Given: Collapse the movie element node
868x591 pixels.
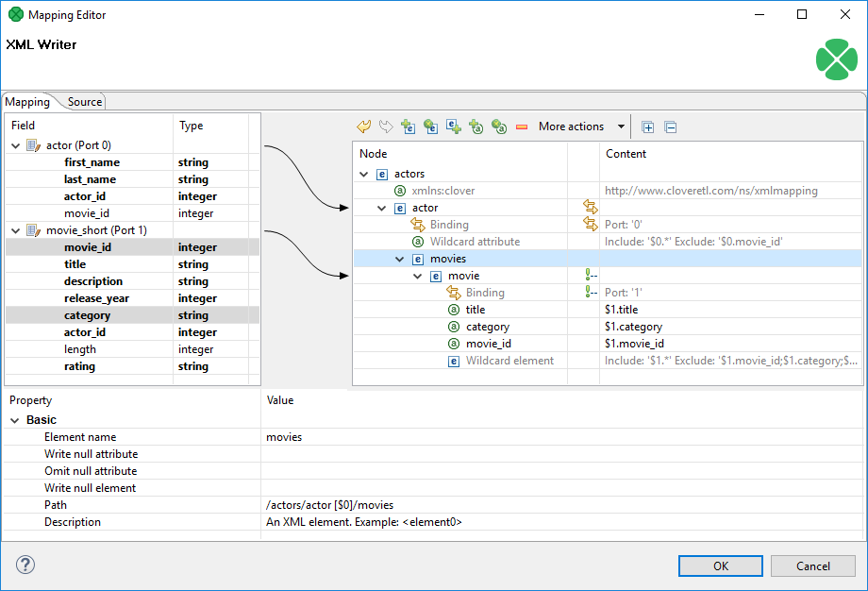Looking at the screenshot, I should coord(415,275).
